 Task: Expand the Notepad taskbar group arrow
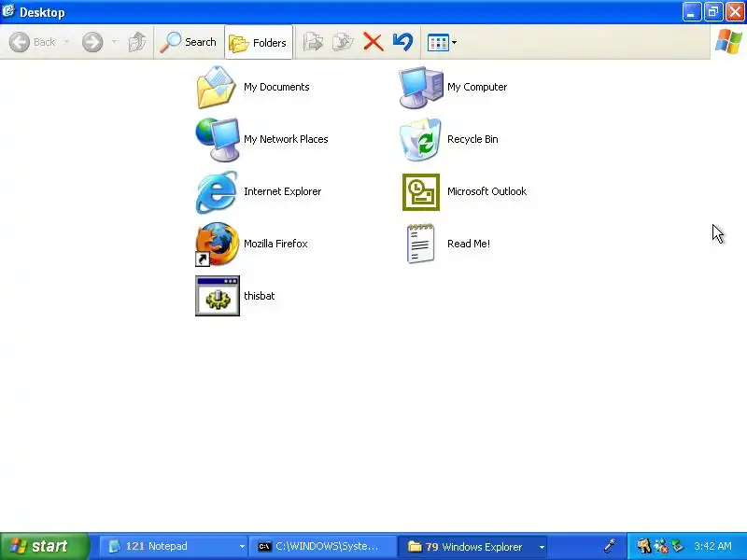point(242,547)
